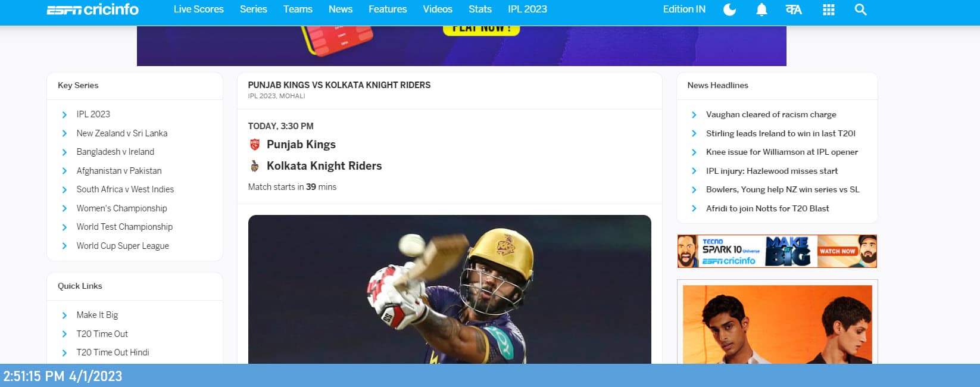Open the Edition IN selector
The height and width of the screenshot is (387, 980).
click(684, 10)
